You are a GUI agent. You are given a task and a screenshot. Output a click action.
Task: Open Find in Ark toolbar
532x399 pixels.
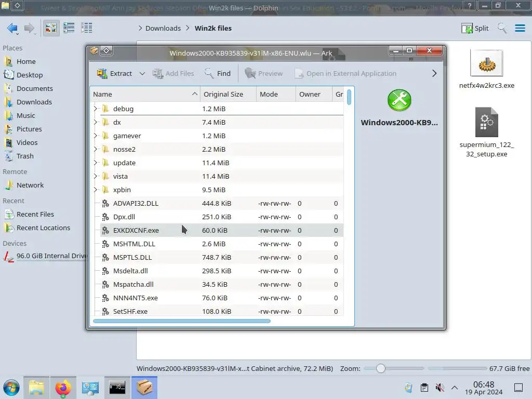click(x=218, y=73)
